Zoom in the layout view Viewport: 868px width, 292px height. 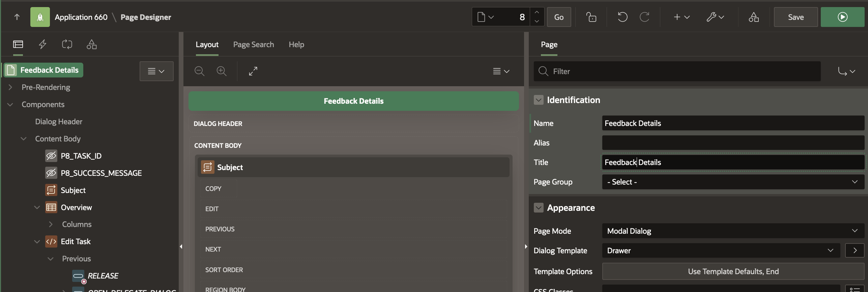[x=222, y=71]
